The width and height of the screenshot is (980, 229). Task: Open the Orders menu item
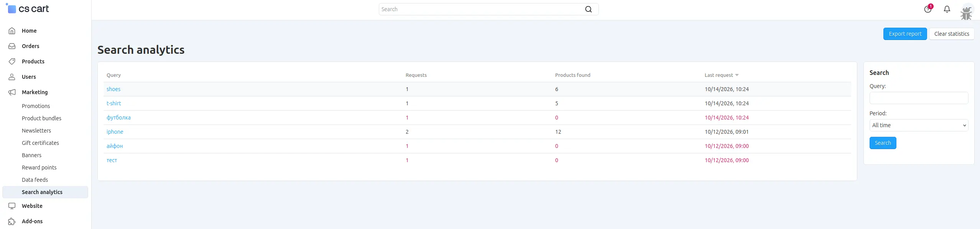[31, 46]
